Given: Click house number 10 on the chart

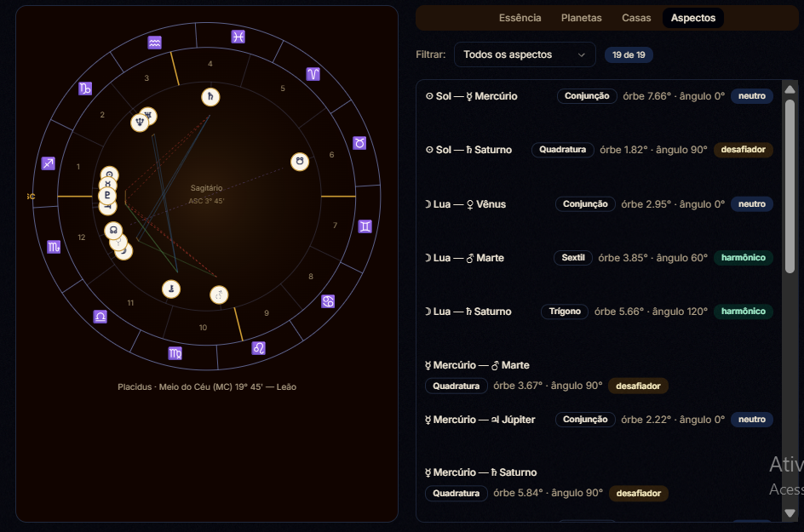Looking at the screenshot, I should [203, 328].
